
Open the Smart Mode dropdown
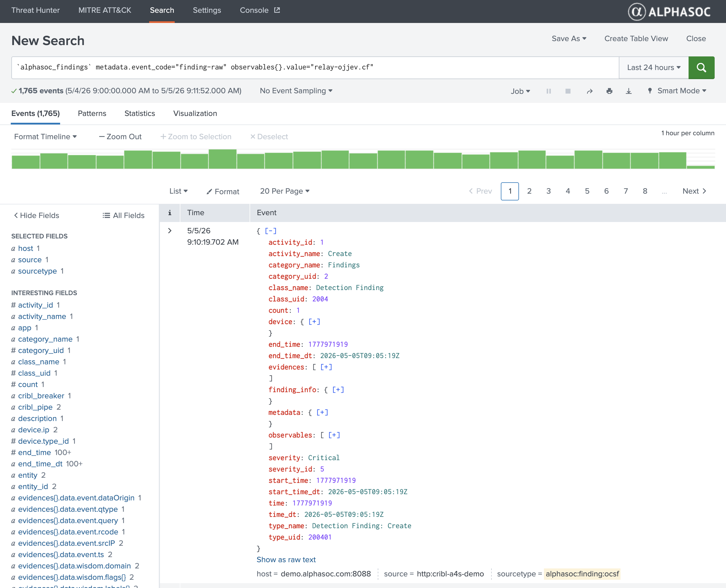pos(678,91)
